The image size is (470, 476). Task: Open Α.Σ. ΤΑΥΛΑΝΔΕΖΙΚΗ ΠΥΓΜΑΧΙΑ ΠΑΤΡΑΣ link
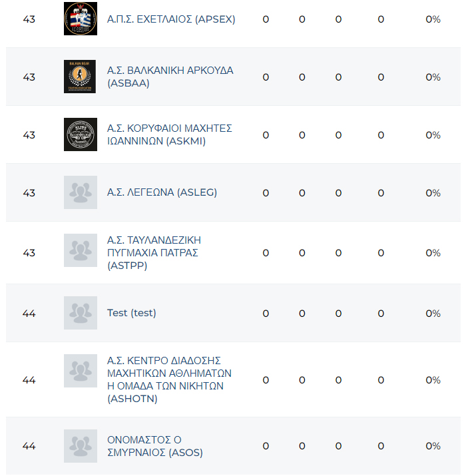(154, 252)
